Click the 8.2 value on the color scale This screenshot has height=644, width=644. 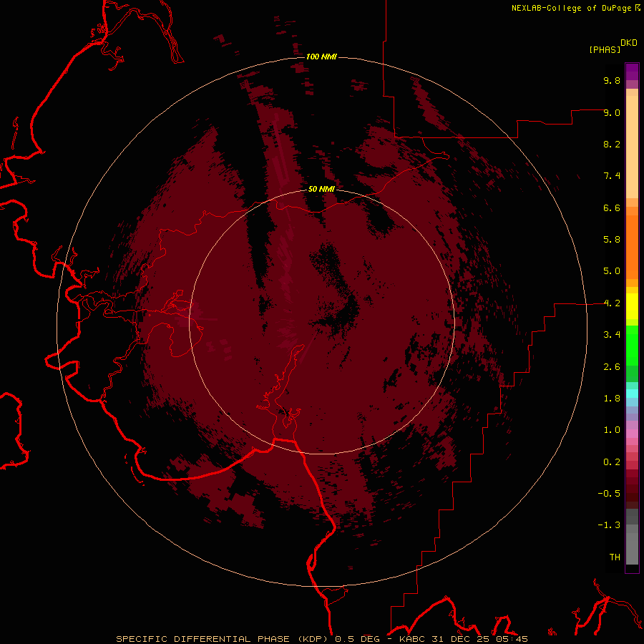point(612,144)
